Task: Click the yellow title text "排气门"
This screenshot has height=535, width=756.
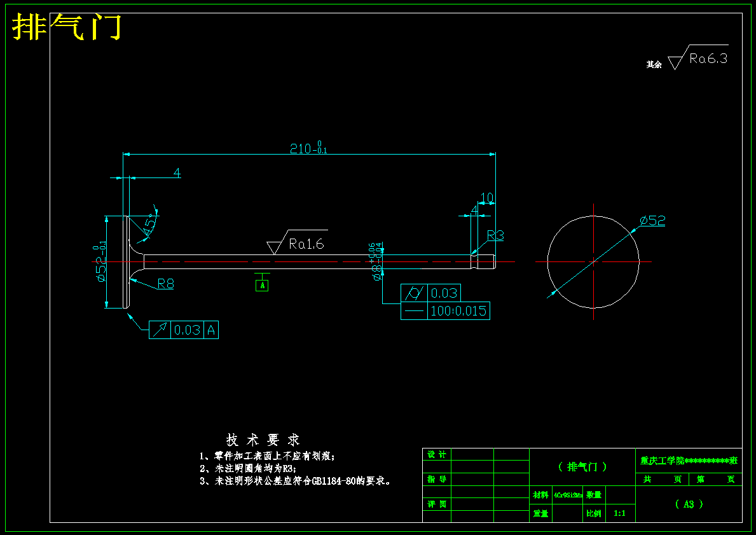Action: tap(67, 27)
